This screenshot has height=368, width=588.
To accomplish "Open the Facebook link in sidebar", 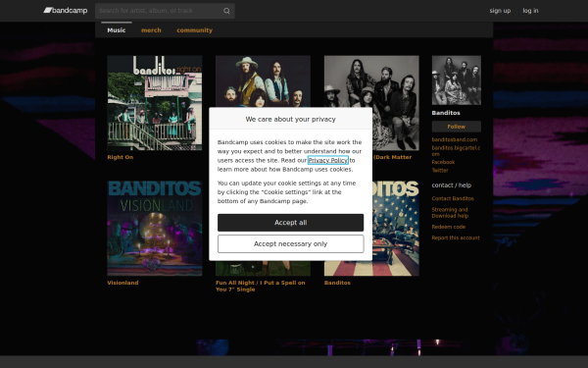I will [x=443, y=162].
